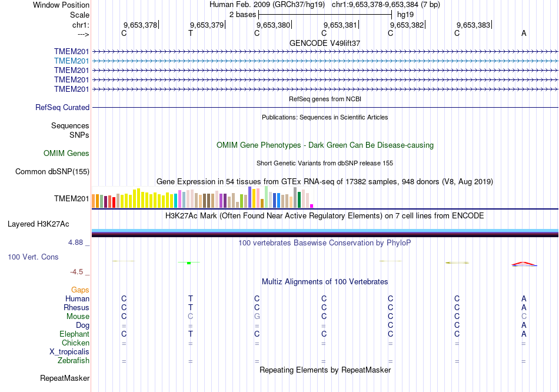Open the OMIM Gene Phenotypes track title
559x392 pixels.
pyautogui.click(x=325, y=145)
